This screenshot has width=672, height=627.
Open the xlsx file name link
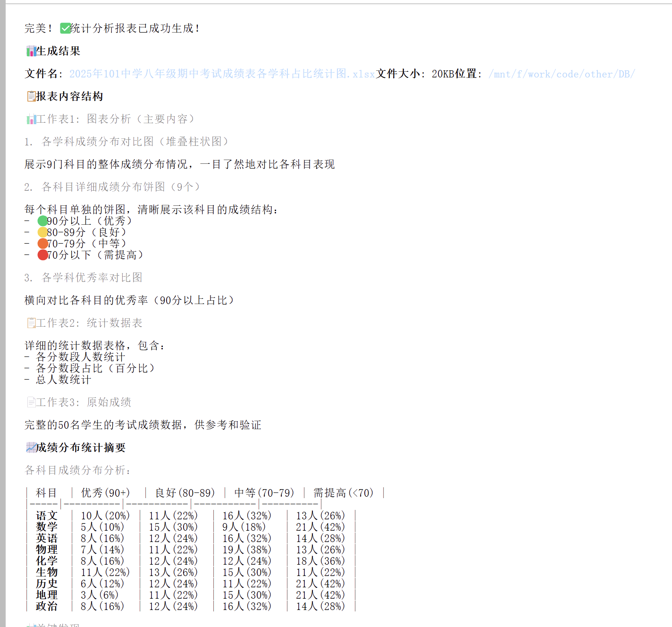click(221, 74)
